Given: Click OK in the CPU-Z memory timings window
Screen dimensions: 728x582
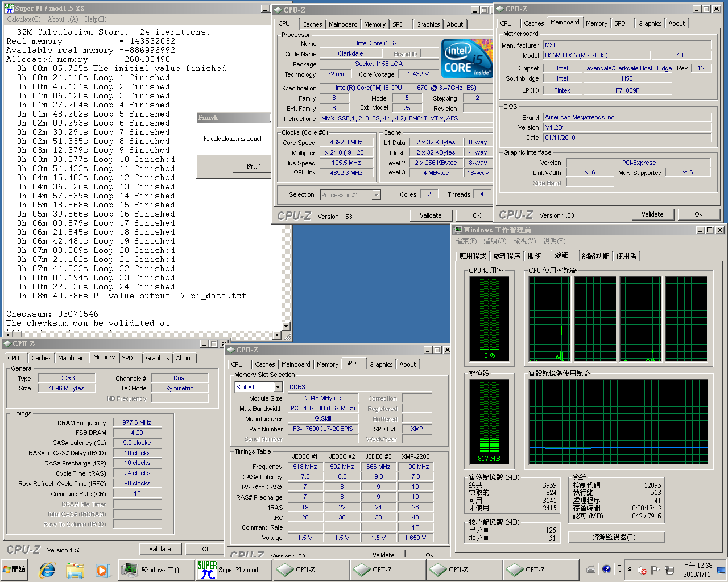Looking at the screenshot, I should (206, 549).
